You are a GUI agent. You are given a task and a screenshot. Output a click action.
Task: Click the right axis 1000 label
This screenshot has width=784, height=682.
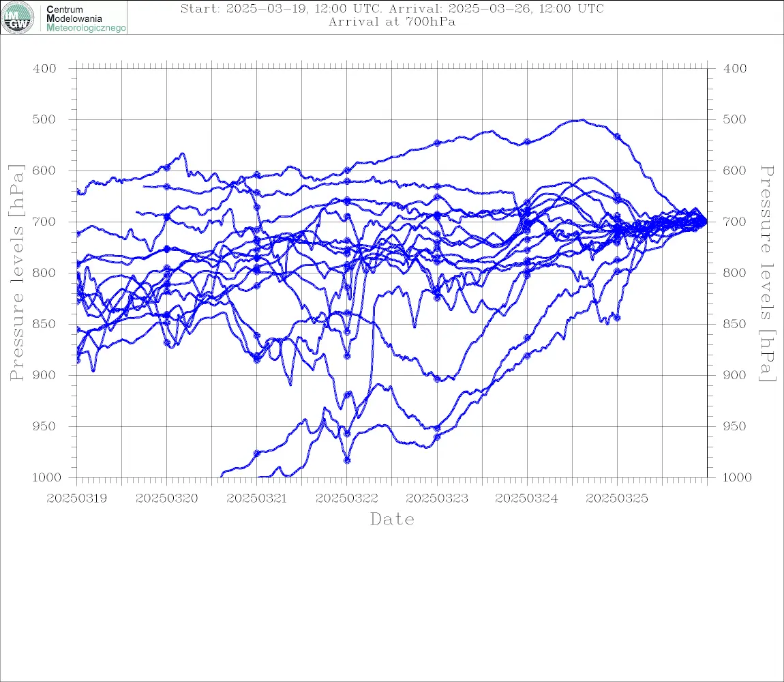(x=737, y=477)
